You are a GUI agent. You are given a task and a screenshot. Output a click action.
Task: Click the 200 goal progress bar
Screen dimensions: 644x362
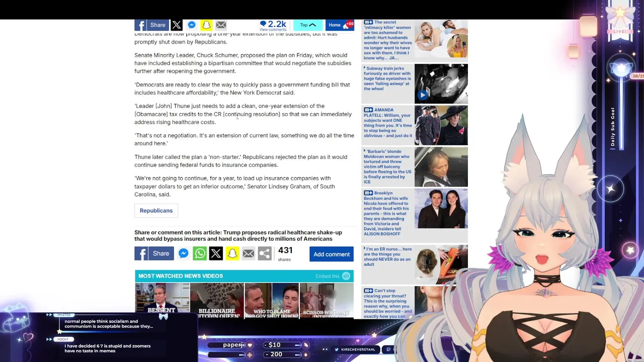pos(282,354)
